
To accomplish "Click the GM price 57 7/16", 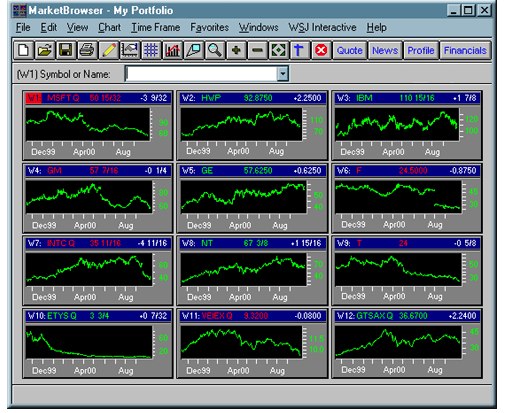I will click(104, 171).
